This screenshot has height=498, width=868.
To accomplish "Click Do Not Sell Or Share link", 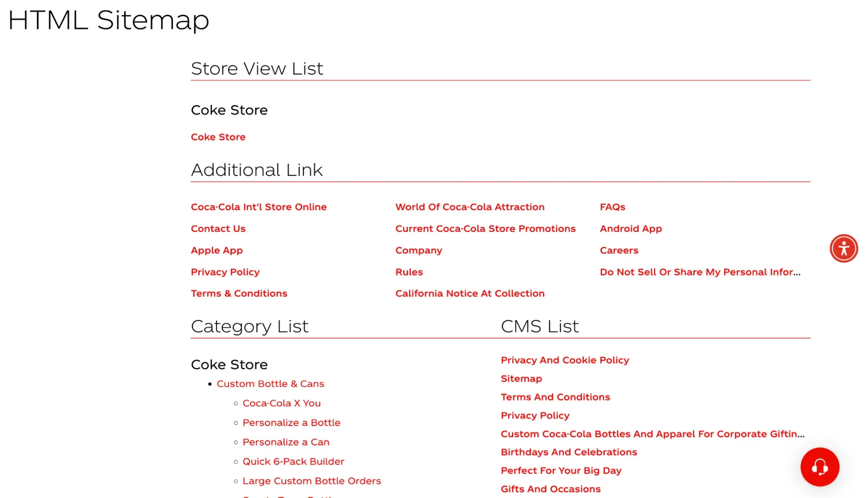I will (700, 272).
